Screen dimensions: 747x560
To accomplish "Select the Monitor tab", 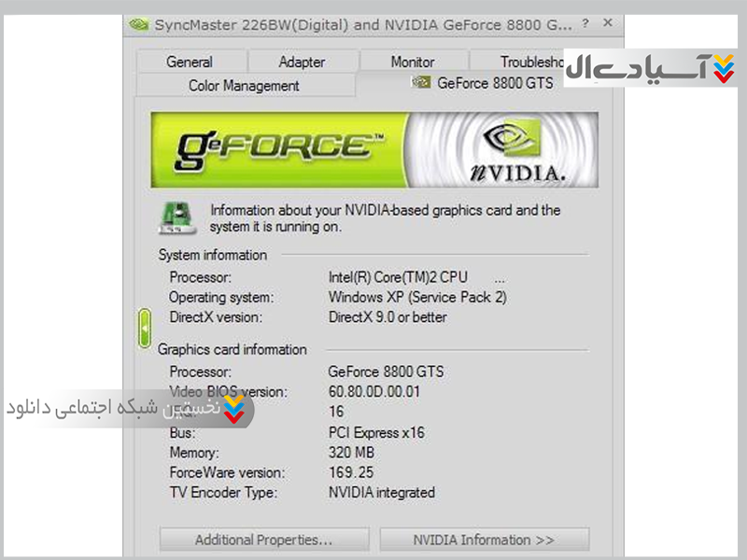I will point(413,62).
